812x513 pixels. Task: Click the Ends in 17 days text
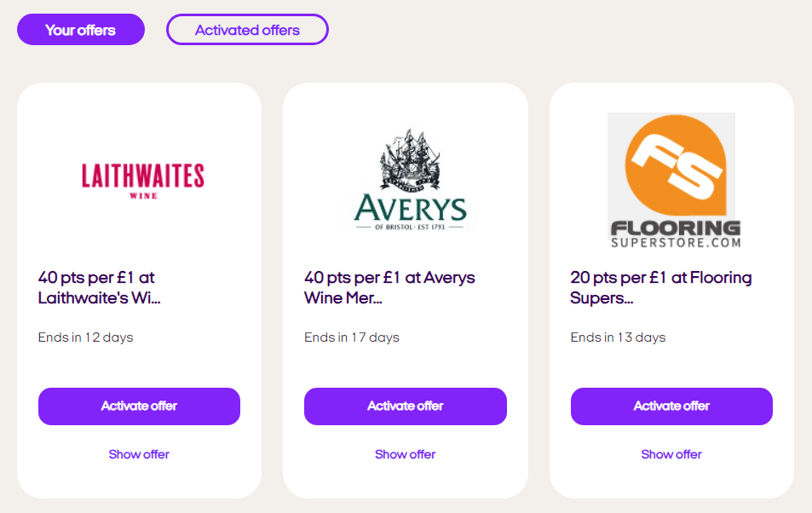coord(352,337)
